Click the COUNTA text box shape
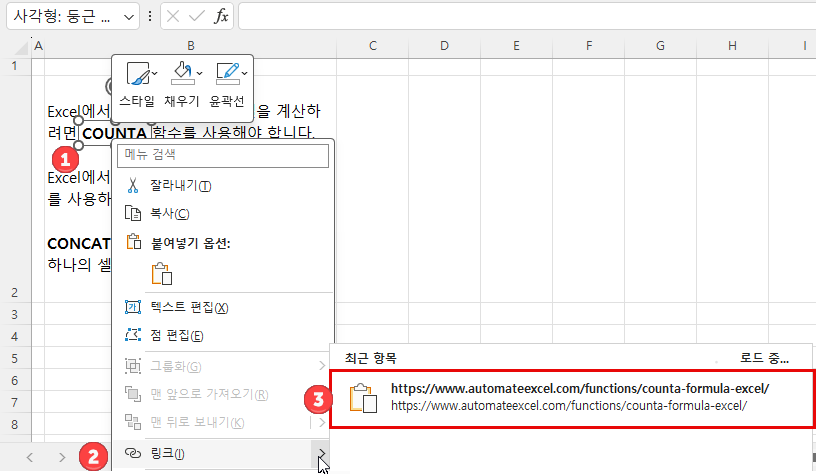The width and height of the screenshot is (816, 474). [x=114, y=133]
